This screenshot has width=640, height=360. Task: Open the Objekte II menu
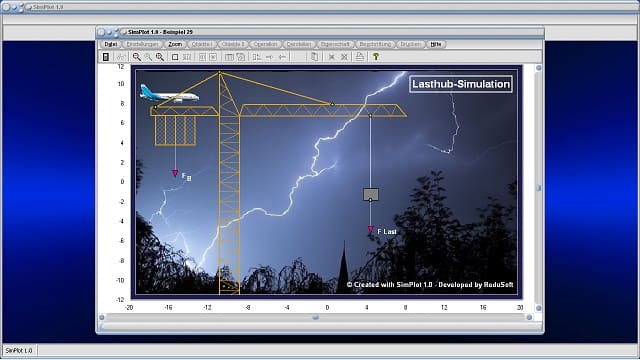pyautogui.click(x=233, y=44)
